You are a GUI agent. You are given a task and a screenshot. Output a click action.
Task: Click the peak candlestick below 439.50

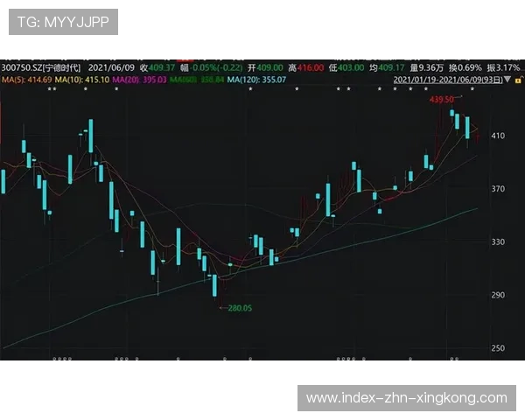tap(452, 112)
